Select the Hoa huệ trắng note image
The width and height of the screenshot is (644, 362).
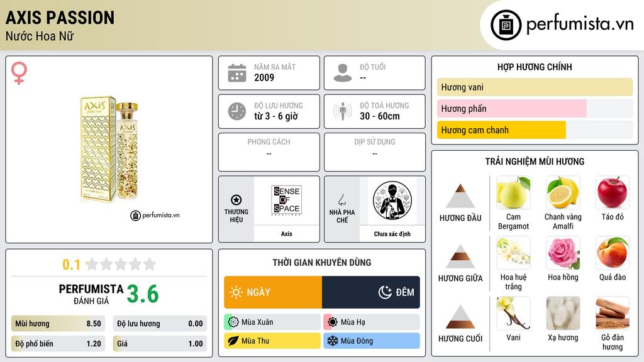[x=513, y=253]
